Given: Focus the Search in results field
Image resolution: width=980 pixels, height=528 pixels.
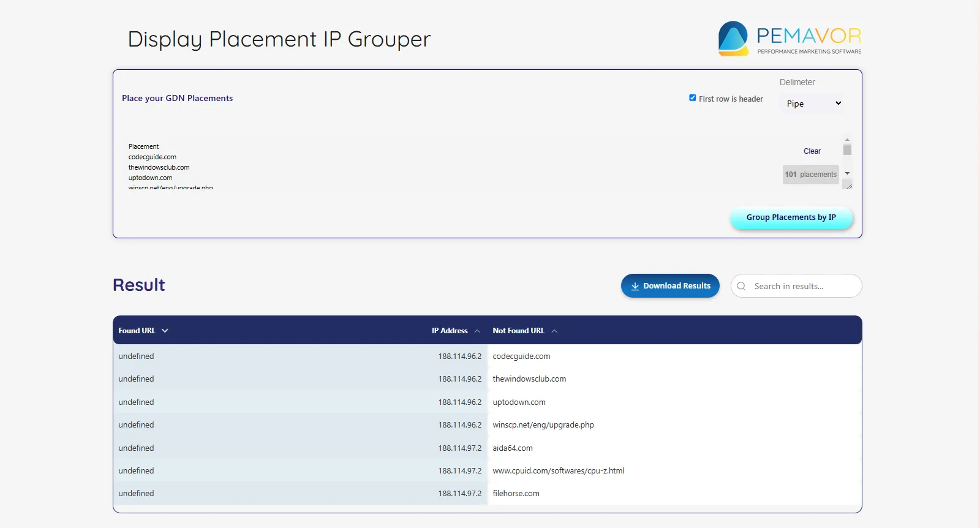Looking at the screenshot, I should pyautogui.click(x=802, y=286).
